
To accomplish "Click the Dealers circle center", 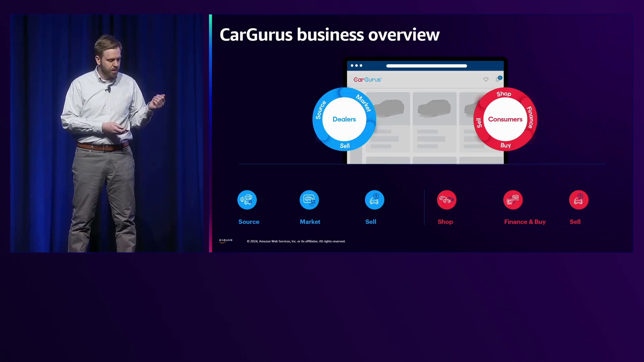I will pos(344,119).
